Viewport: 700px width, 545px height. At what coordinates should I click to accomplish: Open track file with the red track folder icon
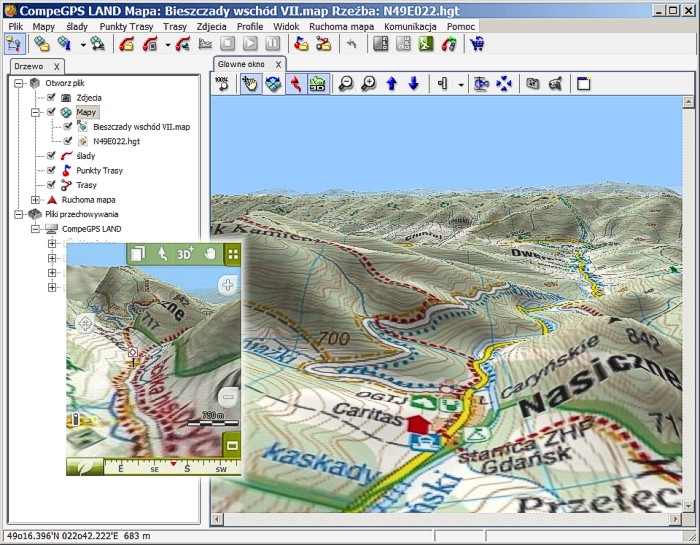127,44
